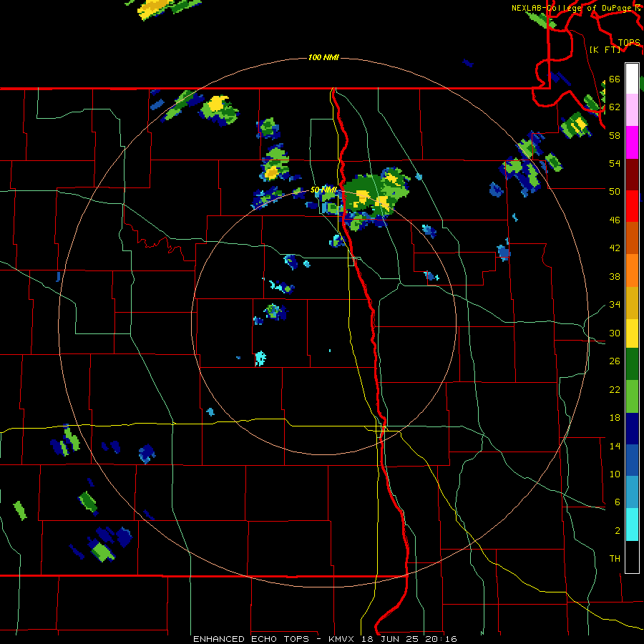Click the legend value 10
The height and width of the screenshot is (644, 644).
pos(615,474)
